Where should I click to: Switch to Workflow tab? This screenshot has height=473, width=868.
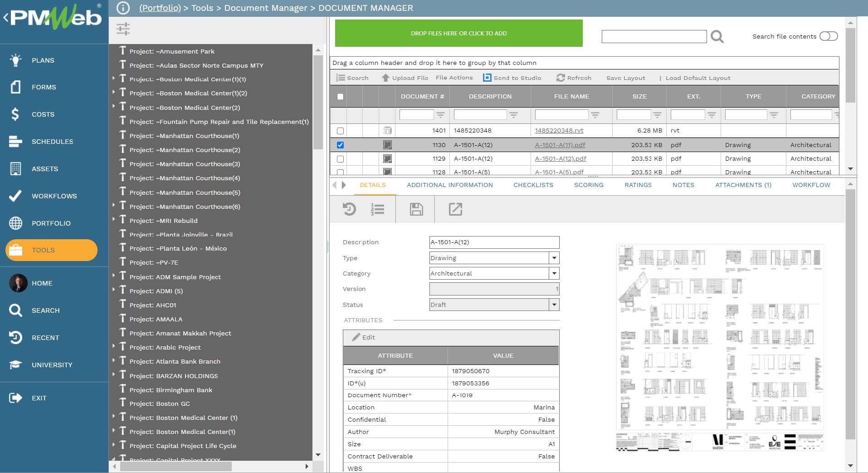click(x=811, y=185)
